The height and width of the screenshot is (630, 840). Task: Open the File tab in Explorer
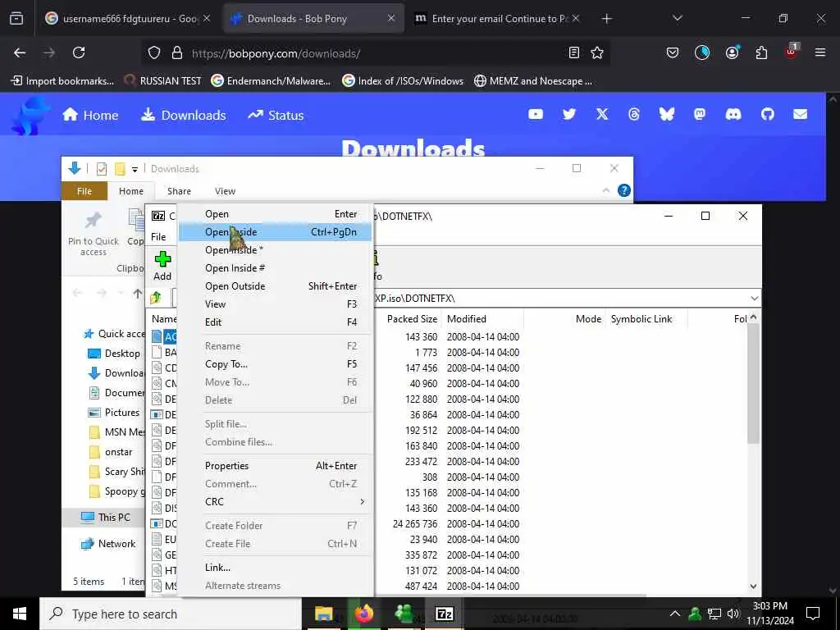[x=84, y=191]
